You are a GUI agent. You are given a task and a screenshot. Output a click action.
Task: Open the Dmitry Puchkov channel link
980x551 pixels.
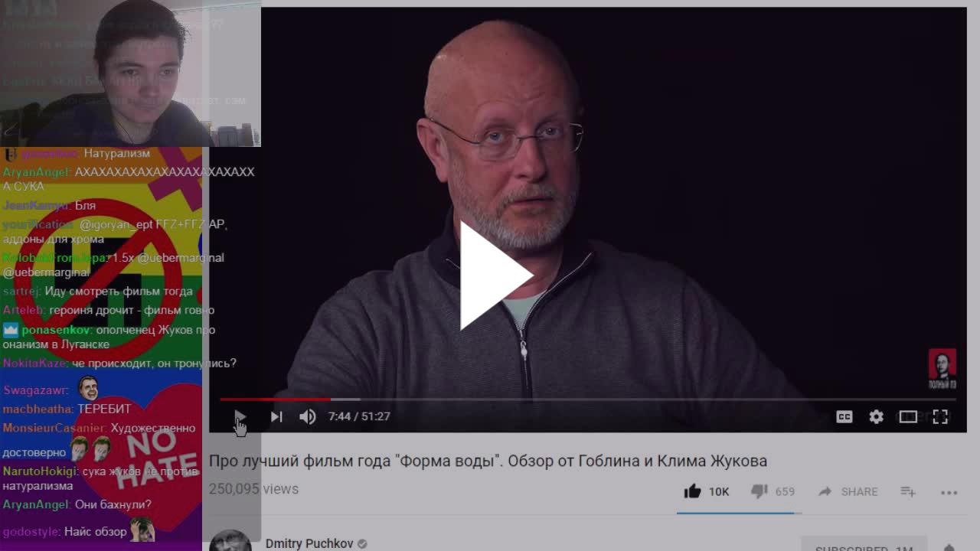pos(309,543)
